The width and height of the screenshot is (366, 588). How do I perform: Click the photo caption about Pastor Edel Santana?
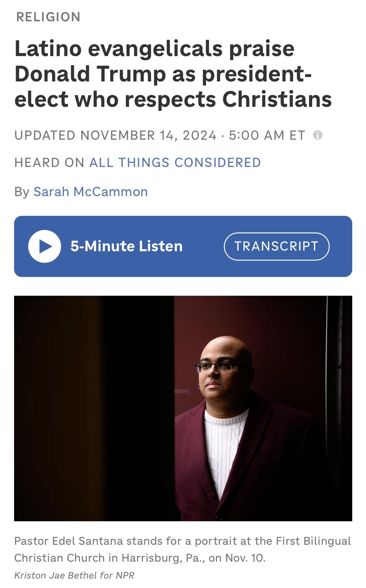pyautogui.click(x=183, y=549)
